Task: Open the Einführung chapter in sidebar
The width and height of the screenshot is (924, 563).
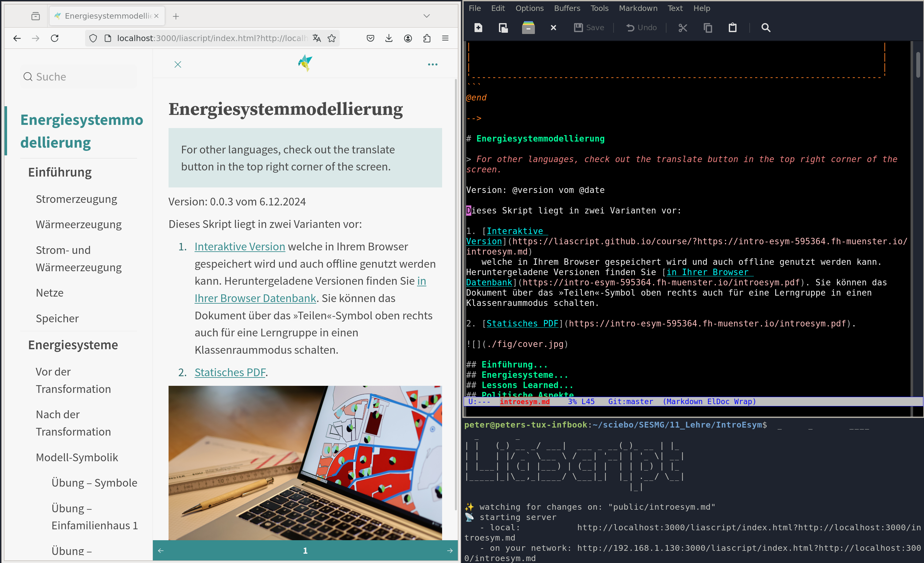Action: [x=60, y=172]
